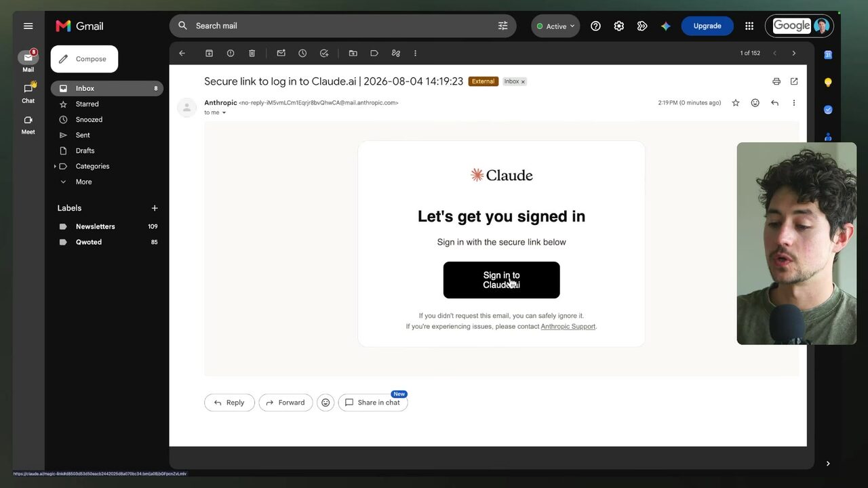The image size is (868, 488).
Task: Open the Starred folder
Action: (107, 104)
